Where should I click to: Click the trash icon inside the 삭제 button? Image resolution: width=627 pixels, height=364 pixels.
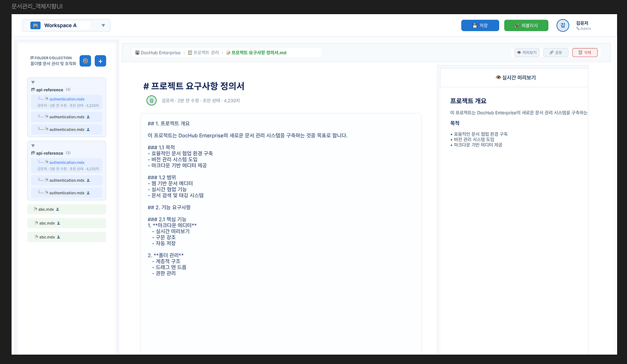click(x=579, y=52)
